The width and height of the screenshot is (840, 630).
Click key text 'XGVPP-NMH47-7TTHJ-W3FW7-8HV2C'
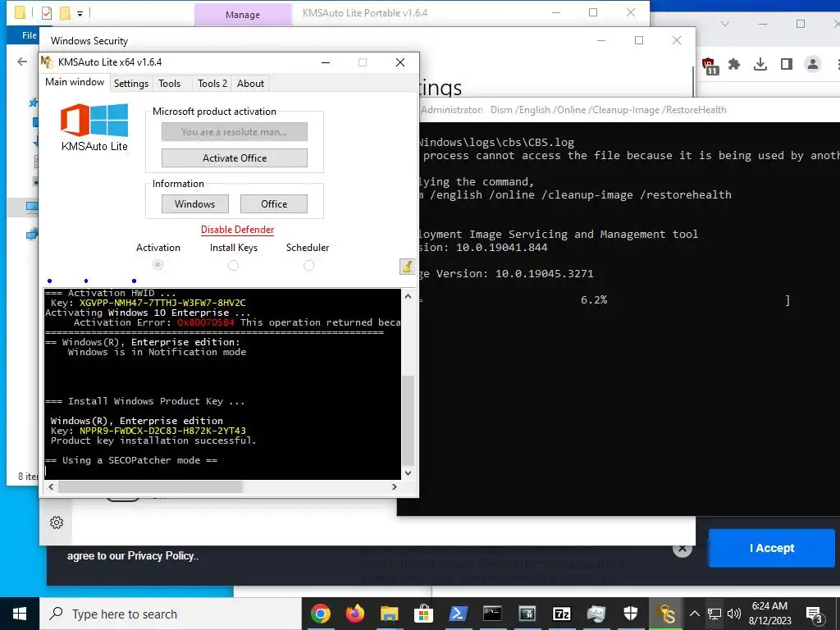coord(163,303)
